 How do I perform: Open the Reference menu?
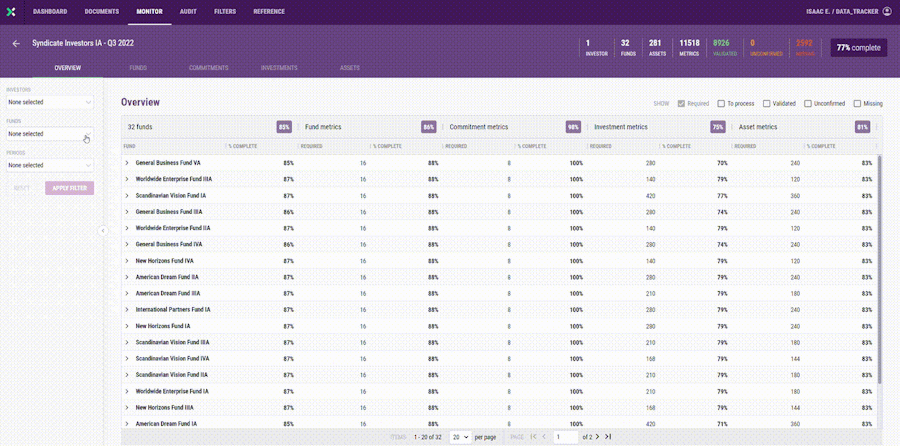click(269, 11)
